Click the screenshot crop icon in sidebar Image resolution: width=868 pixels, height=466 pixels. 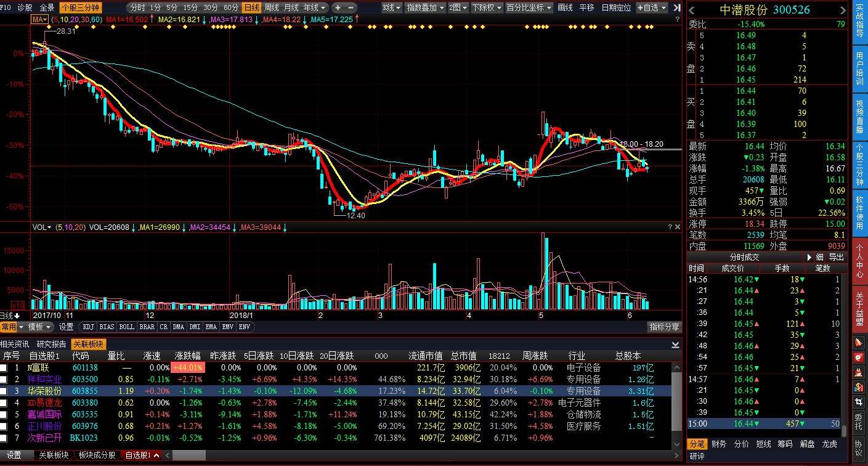[x=859, y=402]
